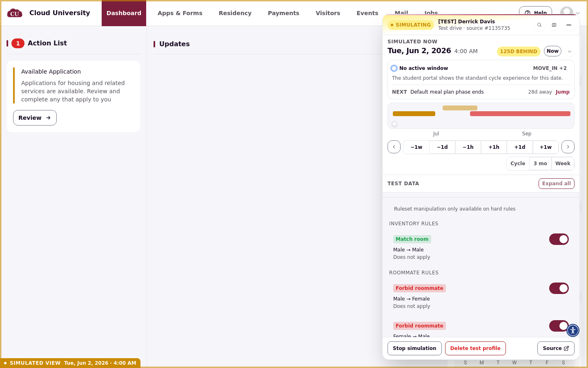Select the Dashboard tab
This screenshot has width=588, height=368.
click(x=124, y=13)
